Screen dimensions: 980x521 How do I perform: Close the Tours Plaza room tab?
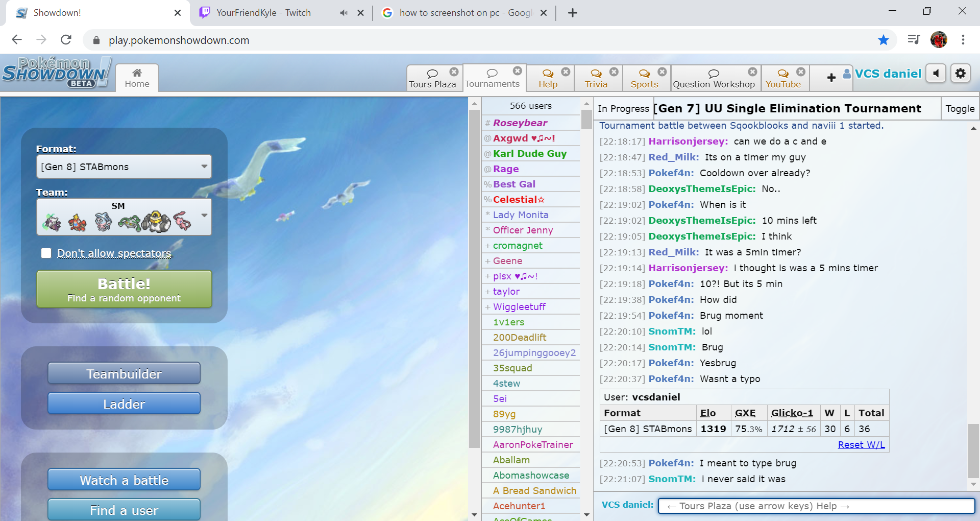click(x=454, y=72)
